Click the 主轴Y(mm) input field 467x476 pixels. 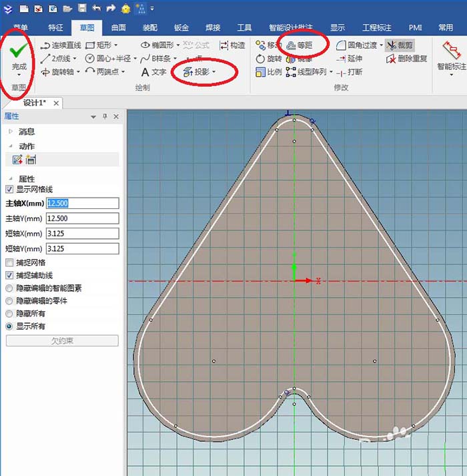(83, 218)
